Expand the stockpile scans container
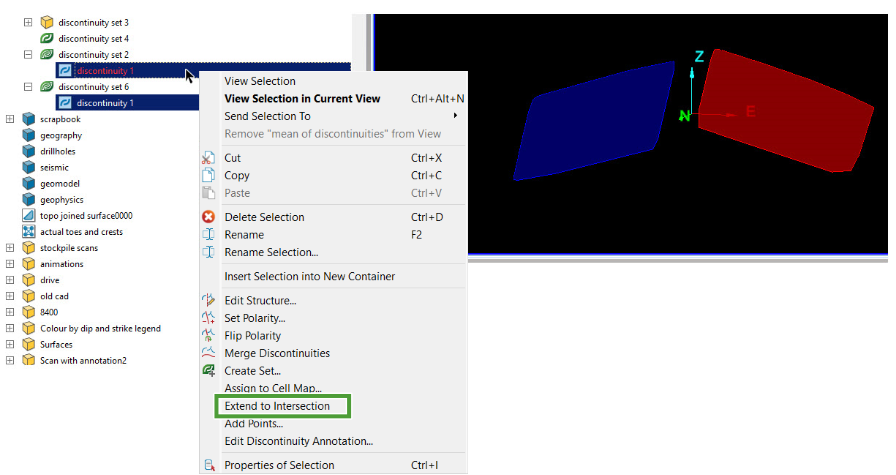The image size is (896, 475). pos(10,248)
